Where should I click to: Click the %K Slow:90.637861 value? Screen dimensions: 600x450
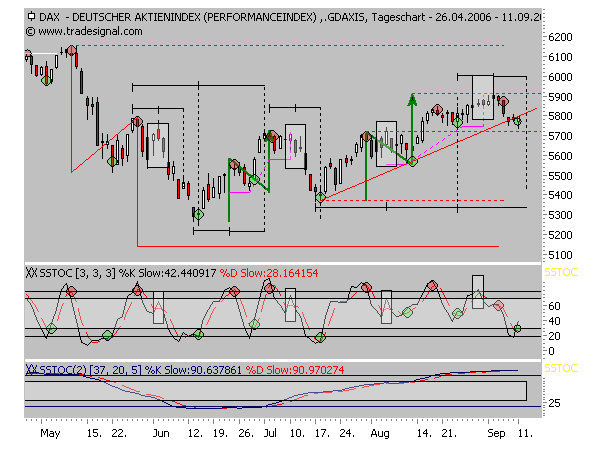(x=193, y=370)
